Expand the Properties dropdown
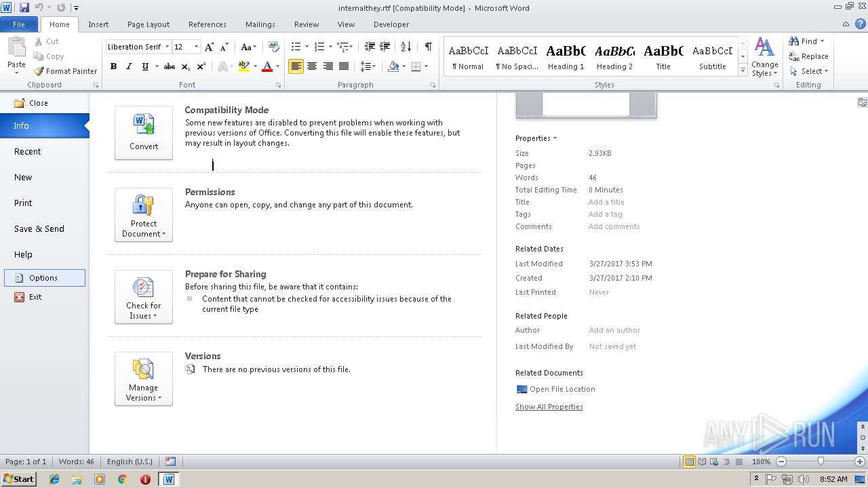Screen dimensions: 868x488 (536, 138)
